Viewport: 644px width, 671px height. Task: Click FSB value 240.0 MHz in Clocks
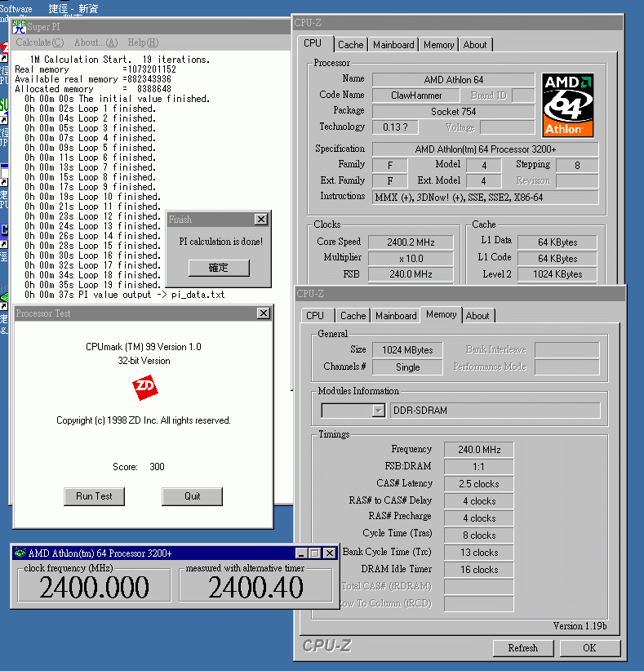click(411, 274)
